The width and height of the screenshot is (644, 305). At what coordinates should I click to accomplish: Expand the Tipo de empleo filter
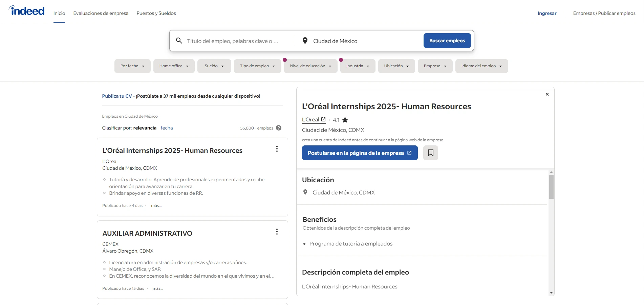(x=258, y=66)
